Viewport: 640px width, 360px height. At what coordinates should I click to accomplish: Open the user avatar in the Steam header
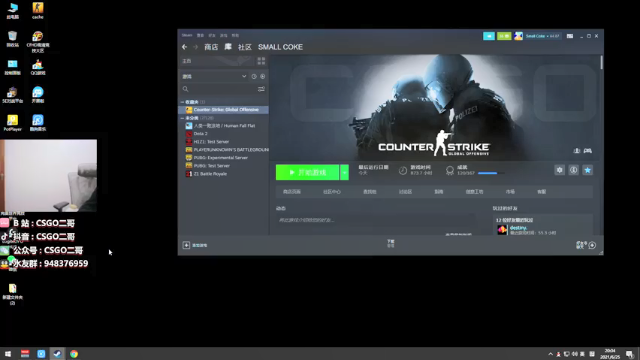[518, 36]
